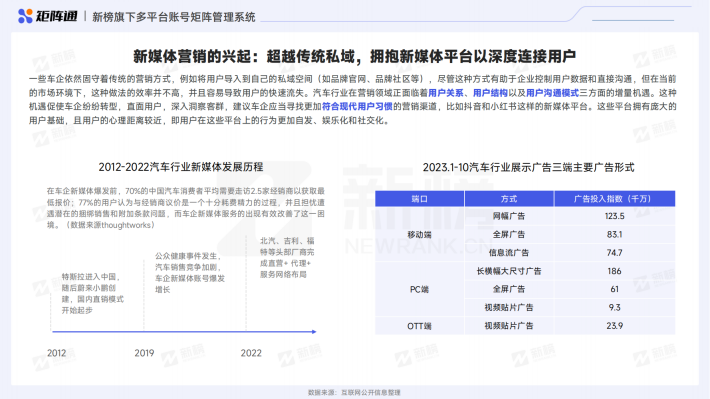Click the 端口 table column header
The width and height of the screenshot is (710, 399).
[x=419, y=199]
